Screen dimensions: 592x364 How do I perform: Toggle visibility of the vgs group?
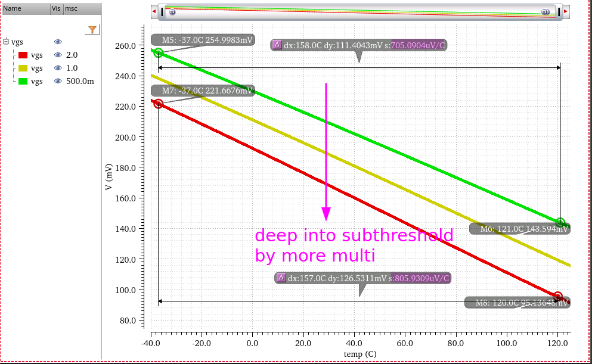click(x=58, y=42)
